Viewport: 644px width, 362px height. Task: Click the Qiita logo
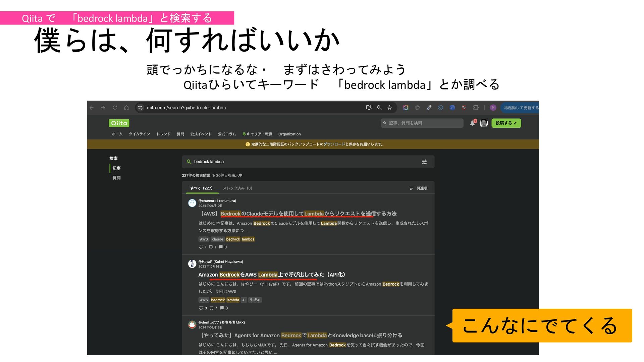point(119,123)
